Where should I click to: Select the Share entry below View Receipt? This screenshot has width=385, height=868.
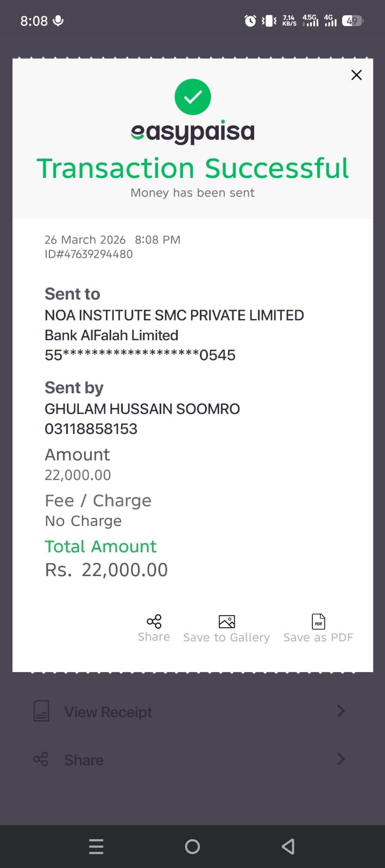tap(84, 760)
